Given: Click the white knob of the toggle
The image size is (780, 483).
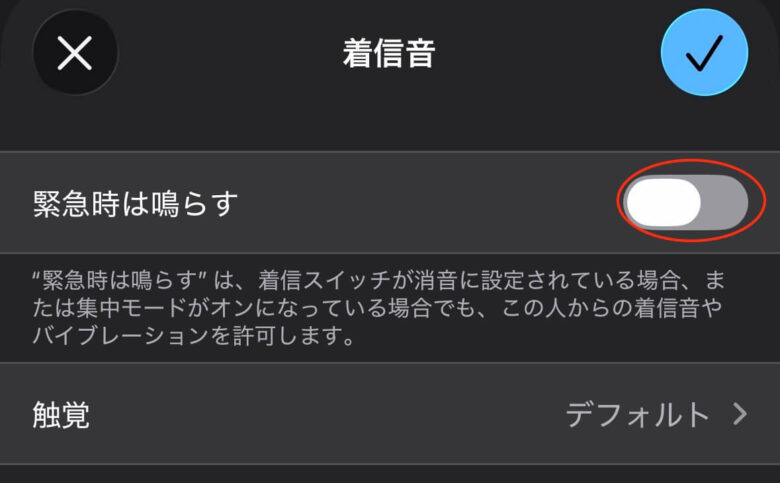Looking at the screenshot, I should tap(663, 202).
